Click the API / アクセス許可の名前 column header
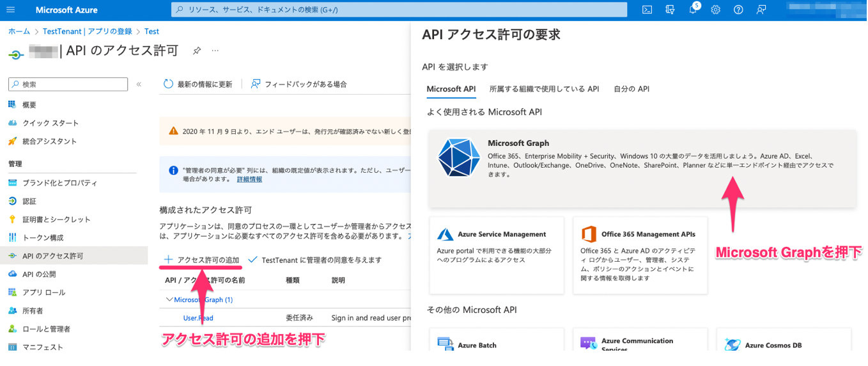 coord(205,280)
